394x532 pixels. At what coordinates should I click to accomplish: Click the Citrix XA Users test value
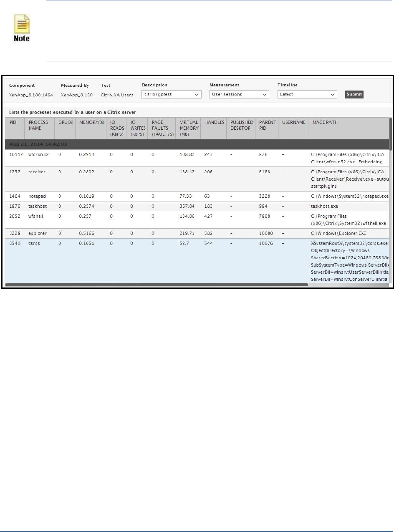pyautogui.click(x=117, y=95)
